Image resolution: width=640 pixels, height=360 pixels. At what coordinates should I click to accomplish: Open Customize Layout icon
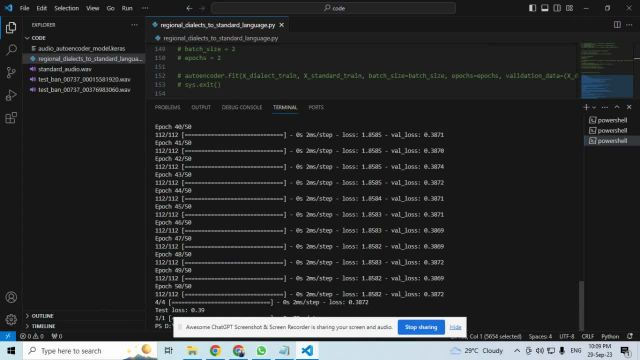click(569, 8)
